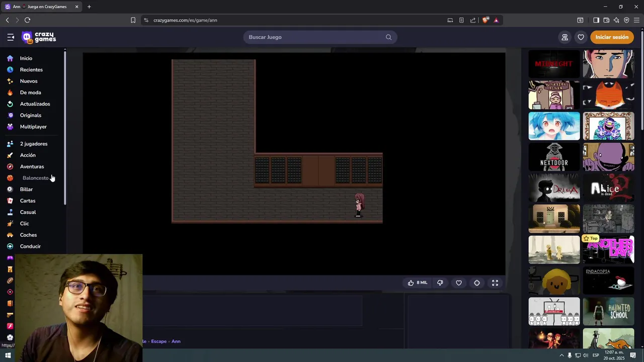Toggle theater mode below the game
644x362 pixels.
[477, 283]
